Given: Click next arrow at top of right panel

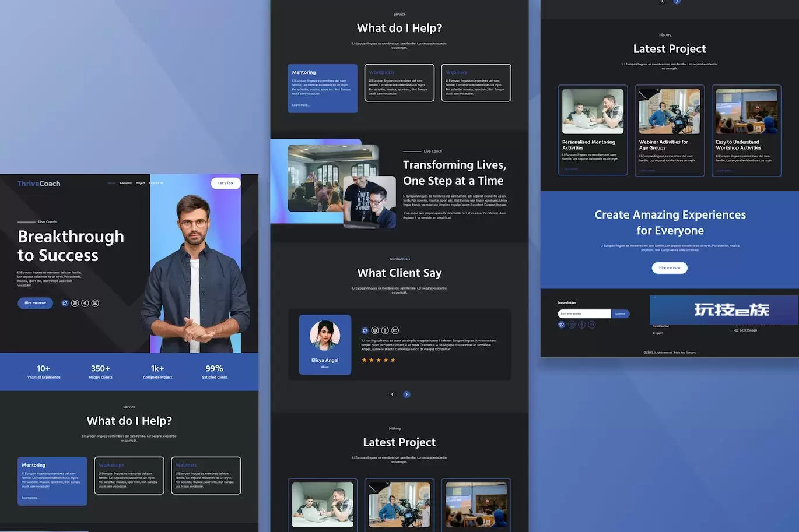Looking at the screenshot, I should (677, 2).
